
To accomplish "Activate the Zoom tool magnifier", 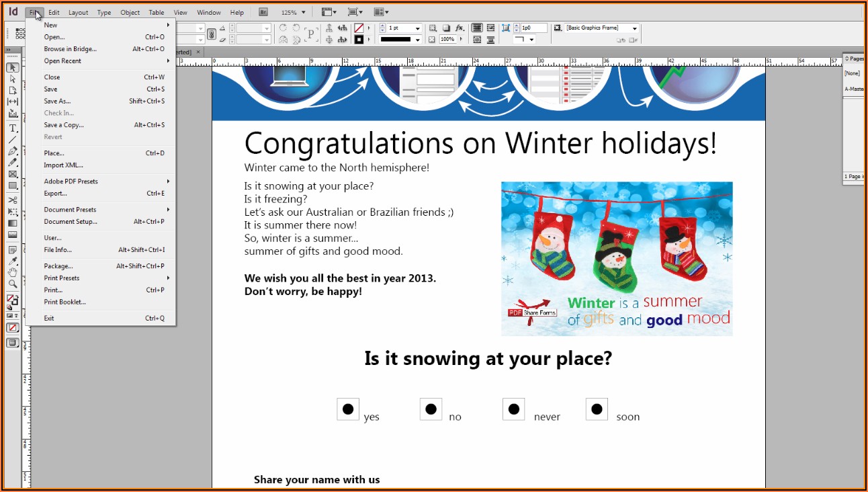I will (13, 284).
